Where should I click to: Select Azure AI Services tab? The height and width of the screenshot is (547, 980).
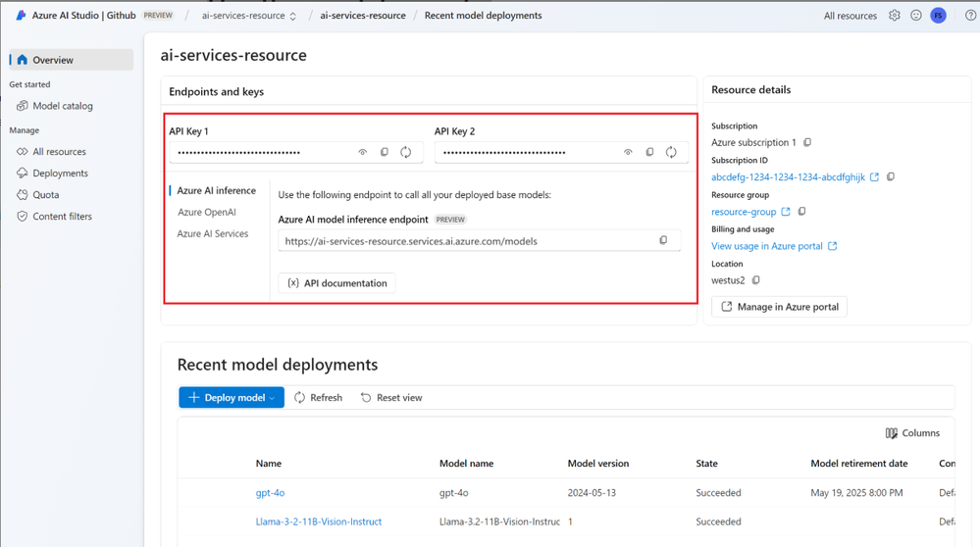click(x=212, y=233)
